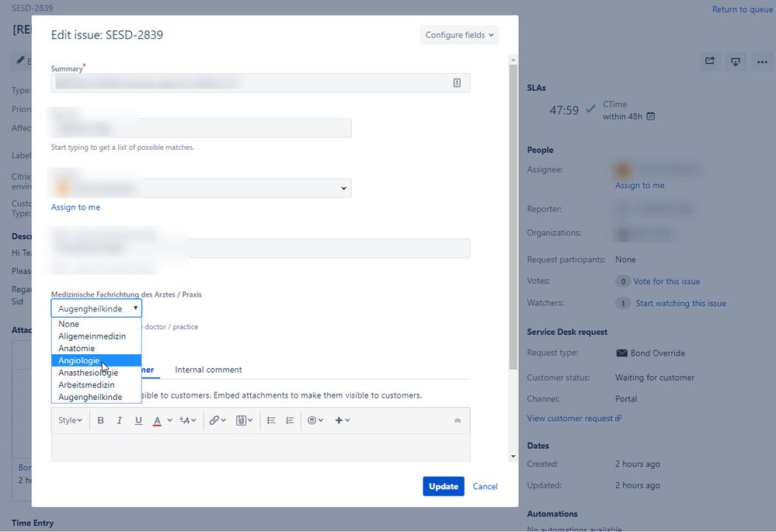776x532 pixels.
Task: Open Configure fields dropdown
Action: [459, 35]
